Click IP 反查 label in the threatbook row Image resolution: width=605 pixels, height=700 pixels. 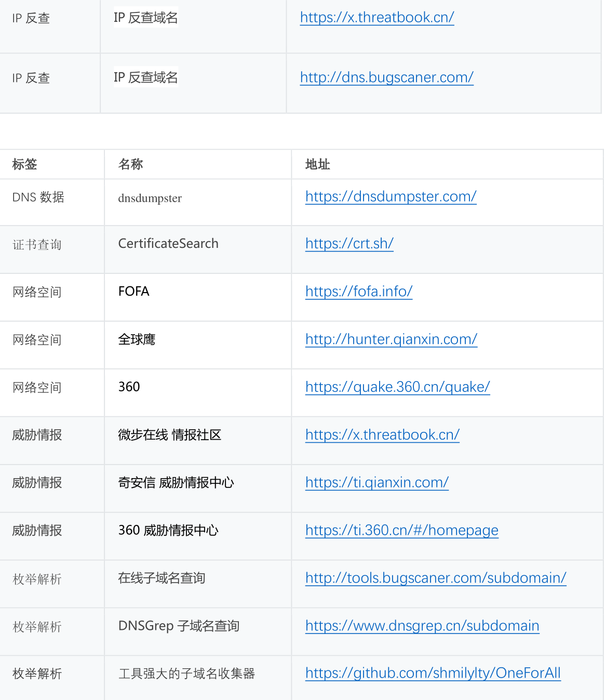(31, 19)
